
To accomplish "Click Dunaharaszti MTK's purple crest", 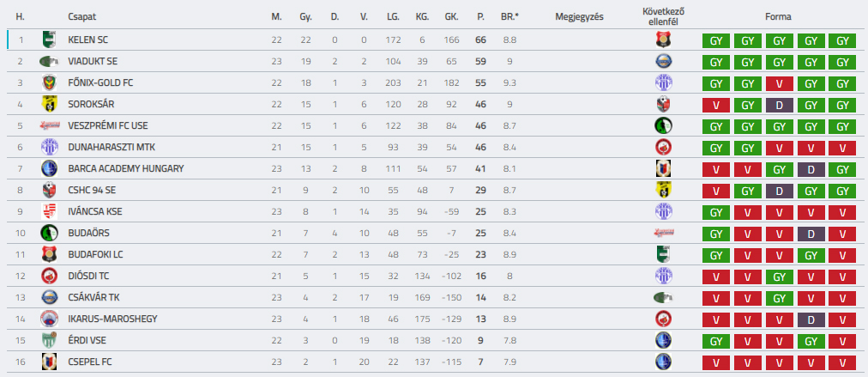I will pos(49,147).
